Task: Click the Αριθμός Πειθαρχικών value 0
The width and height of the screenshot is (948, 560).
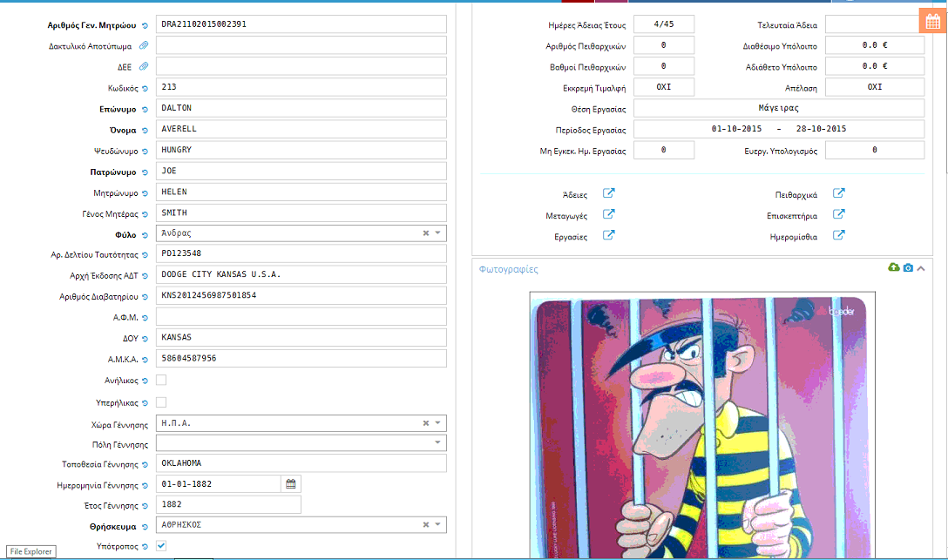Action: (664, 45)
